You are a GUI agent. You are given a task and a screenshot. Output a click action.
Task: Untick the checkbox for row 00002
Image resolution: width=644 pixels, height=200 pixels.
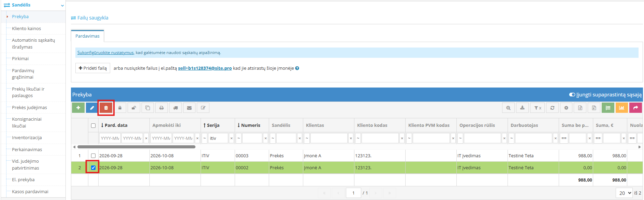(93, 168)
